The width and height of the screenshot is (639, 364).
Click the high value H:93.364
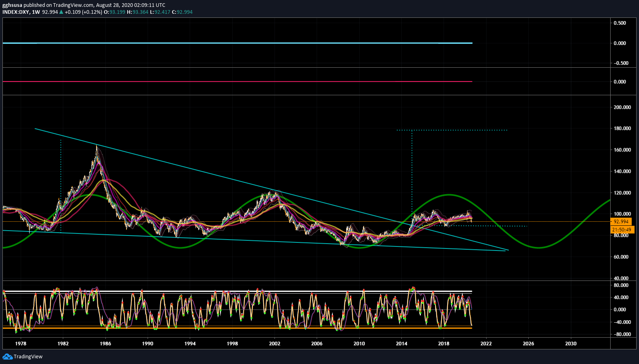[138, 12]
